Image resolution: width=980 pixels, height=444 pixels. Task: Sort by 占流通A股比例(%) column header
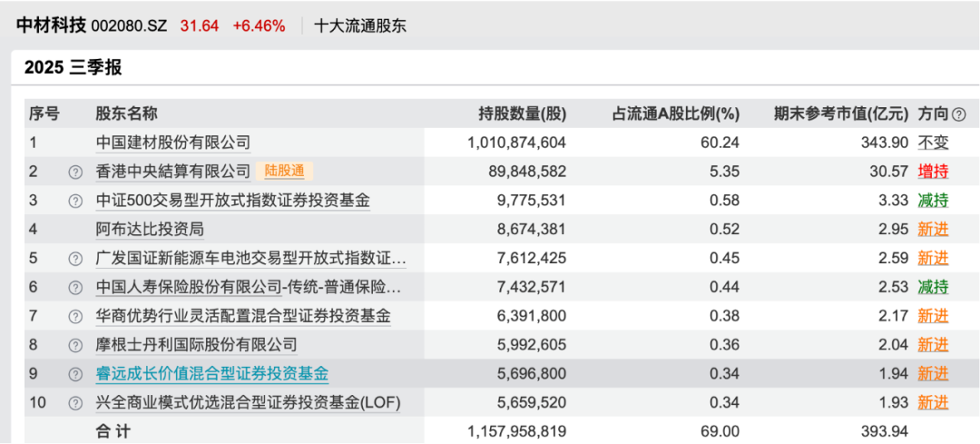click(x=676, y=114)
